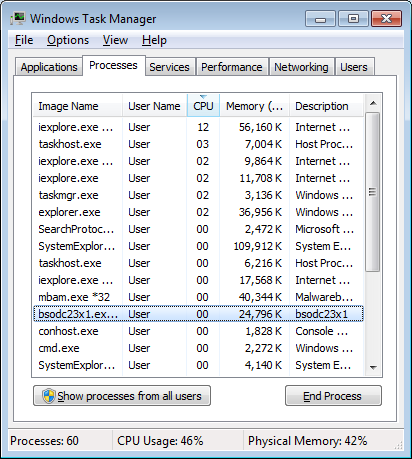Select the conhost.exe process
The width and height of the screenshot is (412, 459).
[198, 331]
